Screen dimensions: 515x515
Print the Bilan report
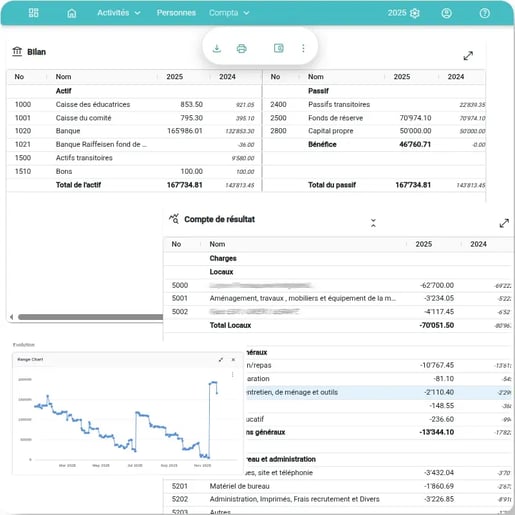tap(242, 49)
